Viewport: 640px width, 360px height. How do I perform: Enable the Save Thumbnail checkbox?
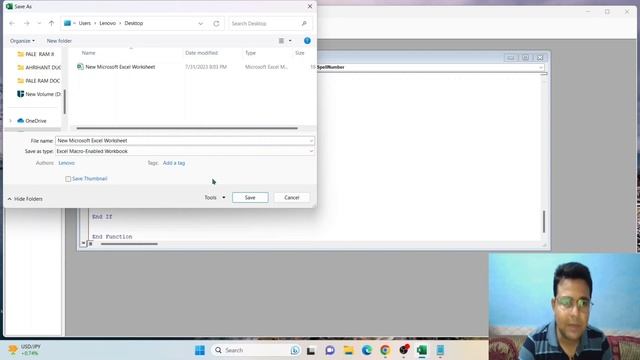68,179
